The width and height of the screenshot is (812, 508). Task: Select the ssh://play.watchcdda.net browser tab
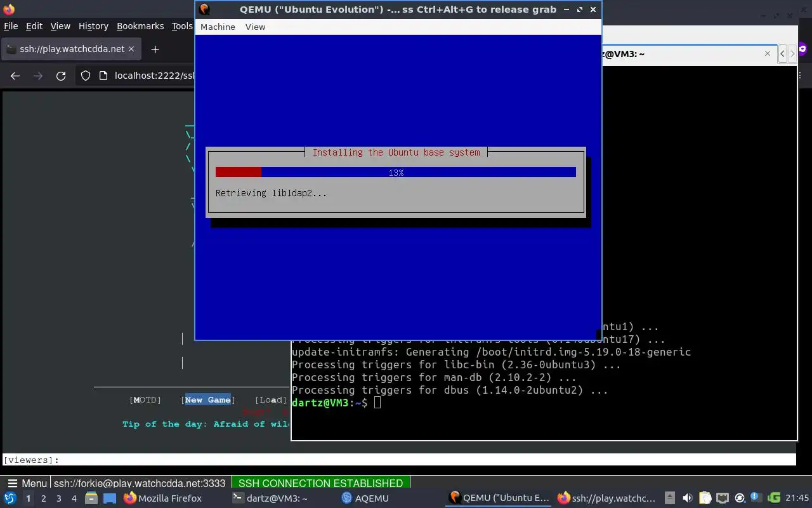pos(70,49)
